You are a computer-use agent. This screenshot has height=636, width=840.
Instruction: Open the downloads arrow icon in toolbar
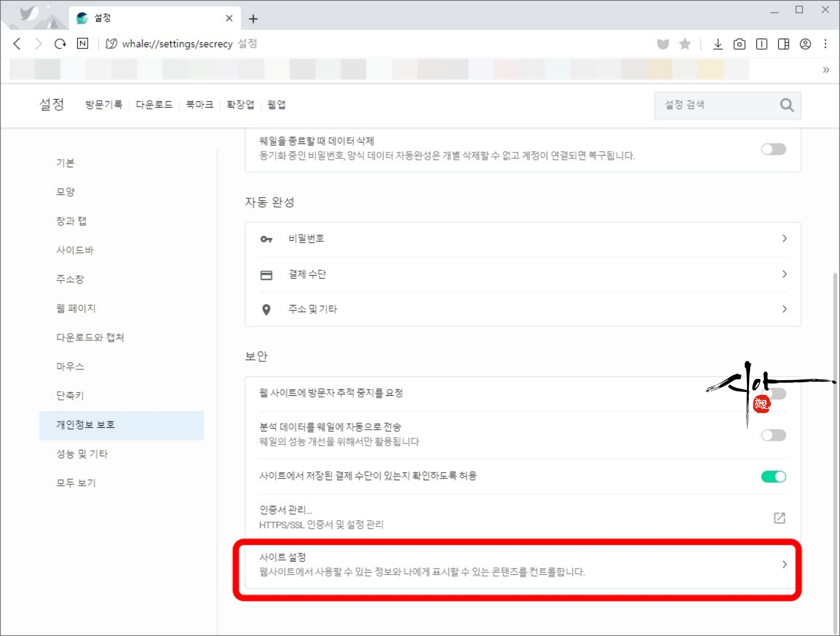point(718,44)
